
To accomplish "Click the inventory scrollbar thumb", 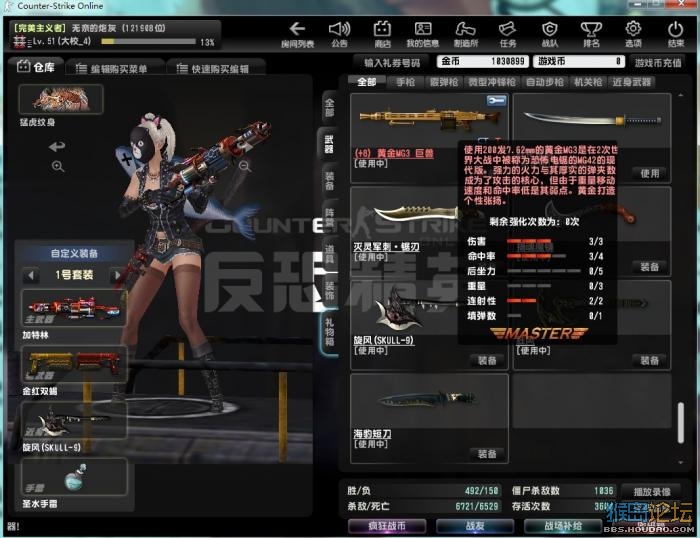I will [x=681, y=422].
